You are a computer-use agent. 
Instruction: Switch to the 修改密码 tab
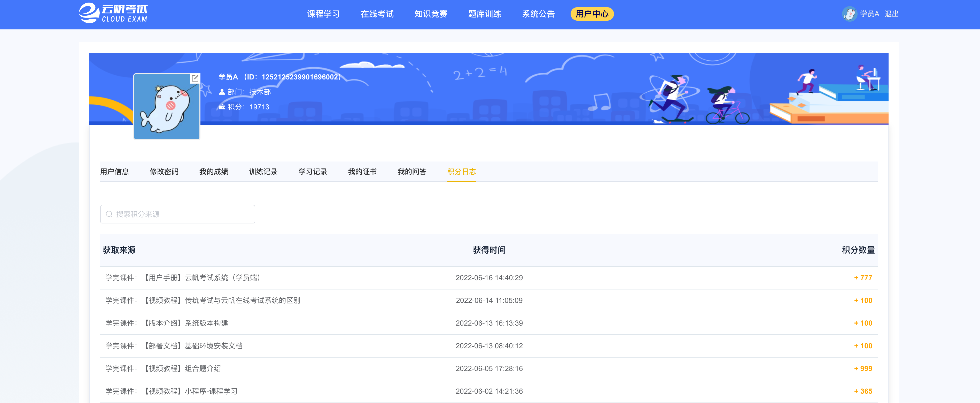coord(164,172)
